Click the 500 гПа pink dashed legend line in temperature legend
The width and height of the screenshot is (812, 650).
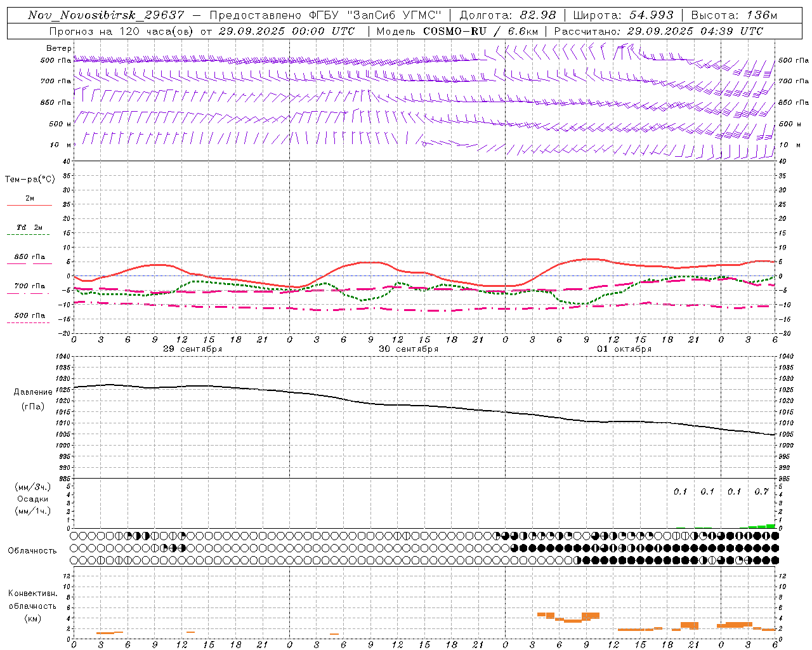tap(28, 322)
